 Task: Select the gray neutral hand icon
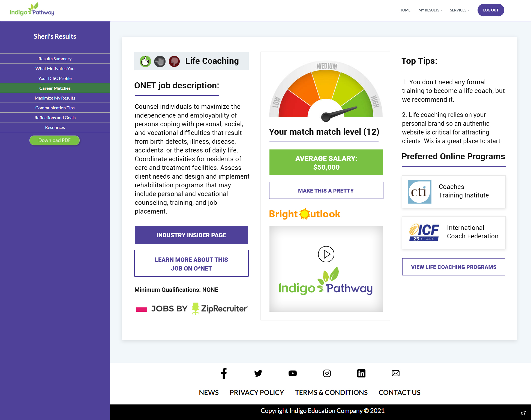tap(160, 61)
